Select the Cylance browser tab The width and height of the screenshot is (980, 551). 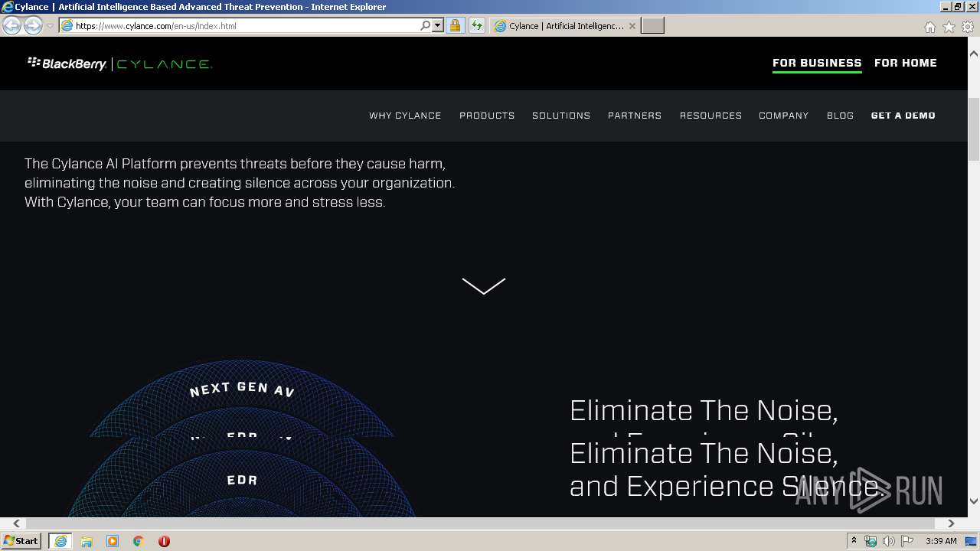564,26
